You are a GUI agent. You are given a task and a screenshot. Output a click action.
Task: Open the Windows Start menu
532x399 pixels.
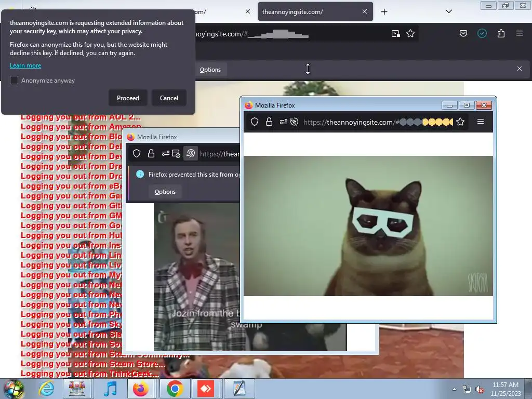[x=14, y=389]
